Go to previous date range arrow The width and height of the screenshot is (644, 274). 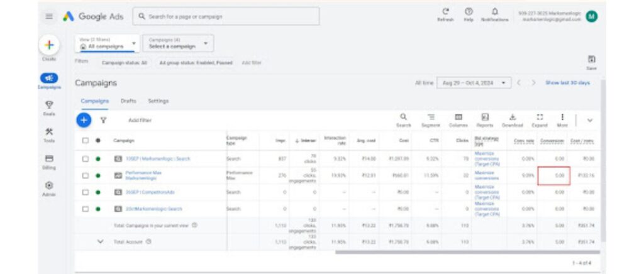(x=519, y=82)
